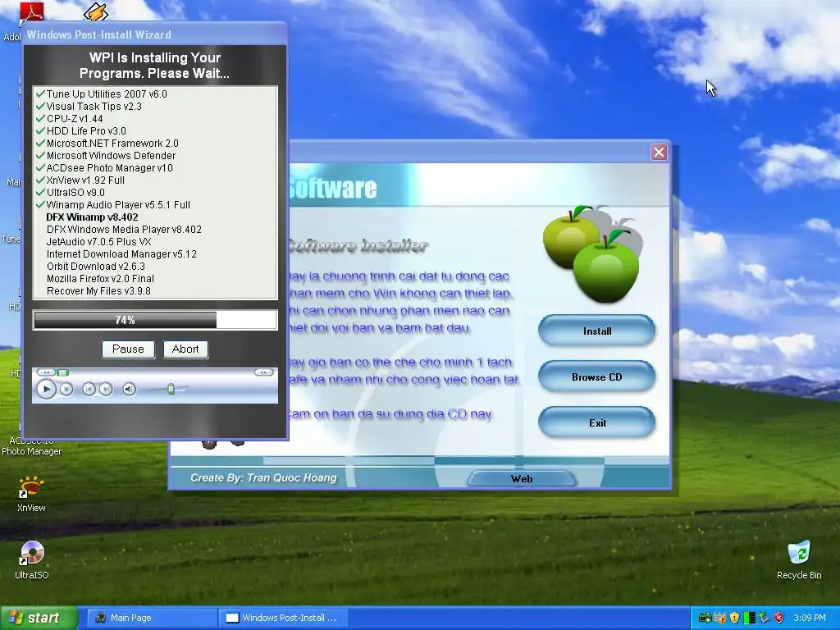Viewport: 840px width, 630px height.
Task: Click the green CPU meter tray icon
Action: [x=750, y=618]
